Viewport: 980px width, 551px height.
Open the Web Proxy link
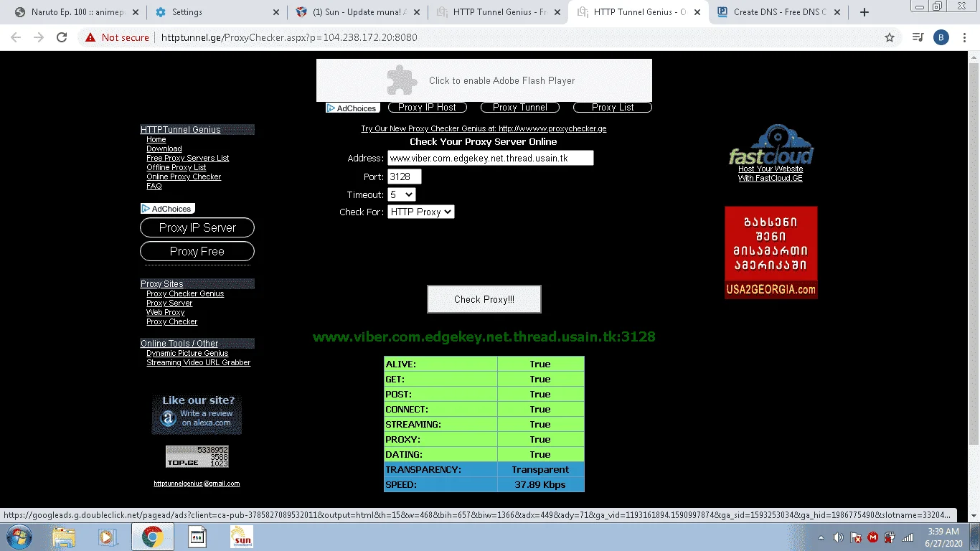166,312
